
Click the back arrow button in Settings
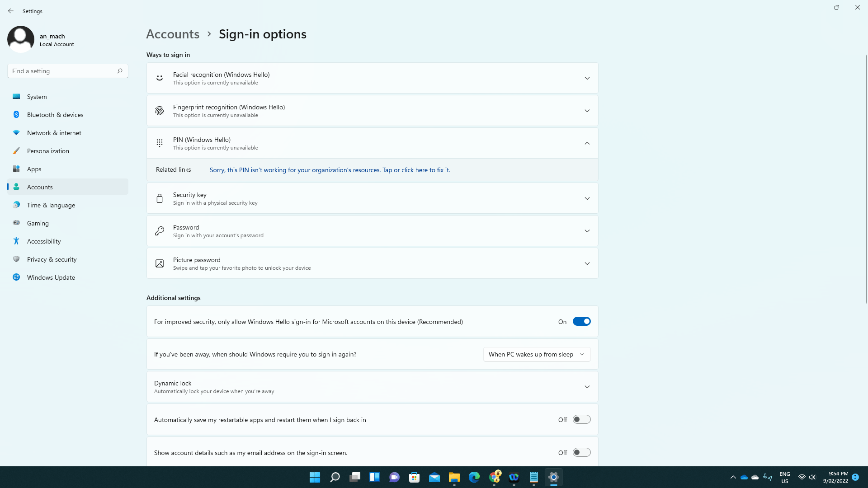pos(11,11)
